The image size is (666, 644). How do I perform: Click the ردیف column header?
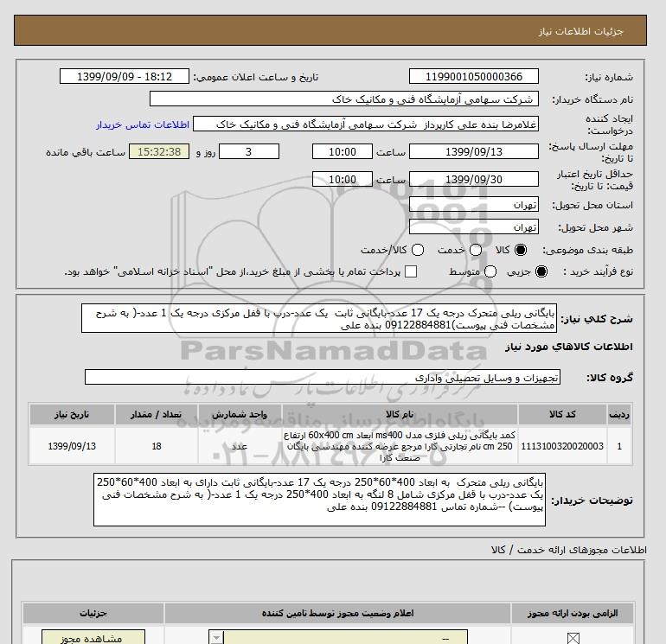[618, 414]
